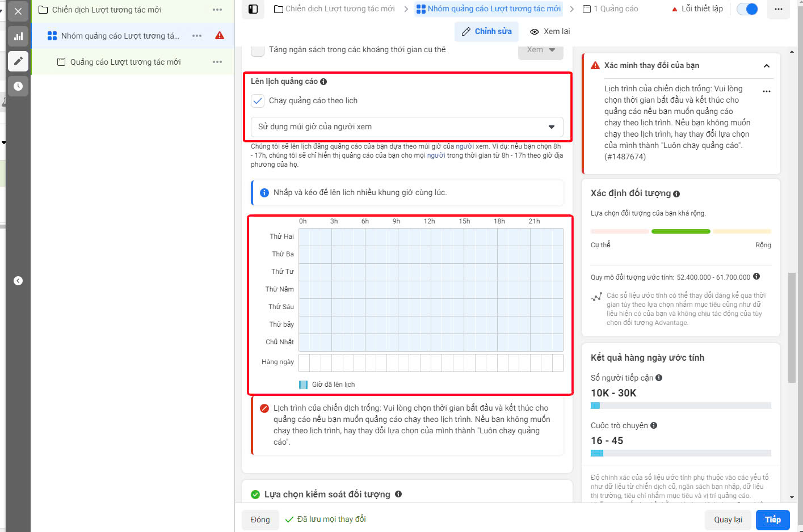The image size is (803, 532).
Task: Open more options for the ad set row
Action: (197, 36)
